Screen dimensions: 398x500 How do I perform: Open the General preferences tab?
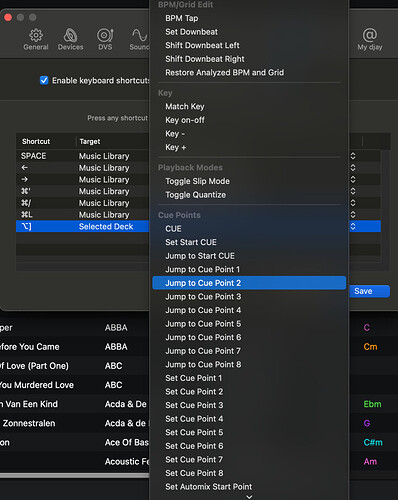click(x=36, y=39)
